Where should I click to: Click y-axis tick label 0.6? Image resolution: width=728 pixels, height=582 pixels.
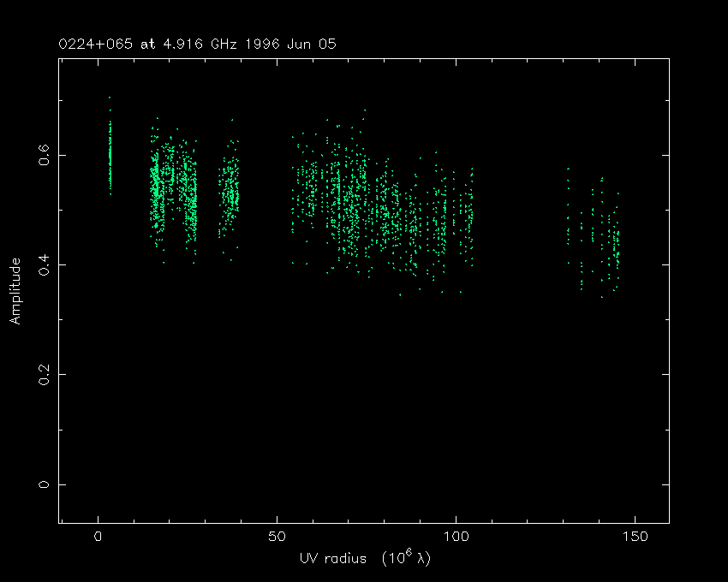(x=43, y=155)
